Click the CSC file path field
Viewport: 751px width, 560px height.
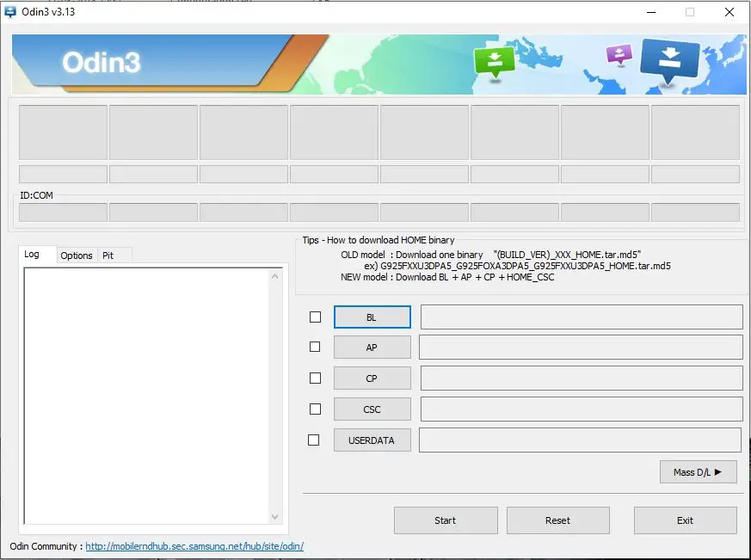tap(582, 409)
